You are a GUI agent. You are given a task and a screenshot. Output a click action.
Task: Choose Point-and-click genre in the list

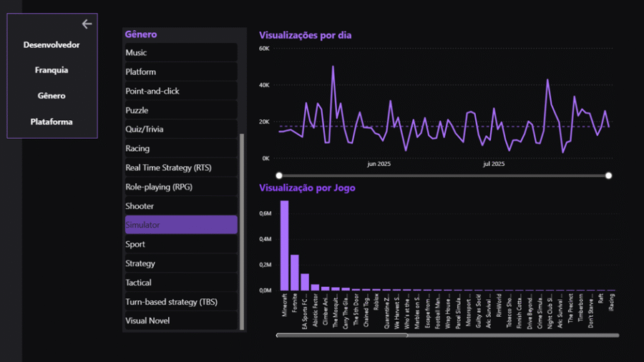(180, 92)
